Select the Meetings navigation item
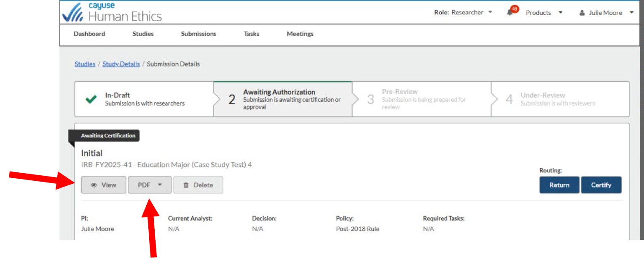 [x=300, y=34]
